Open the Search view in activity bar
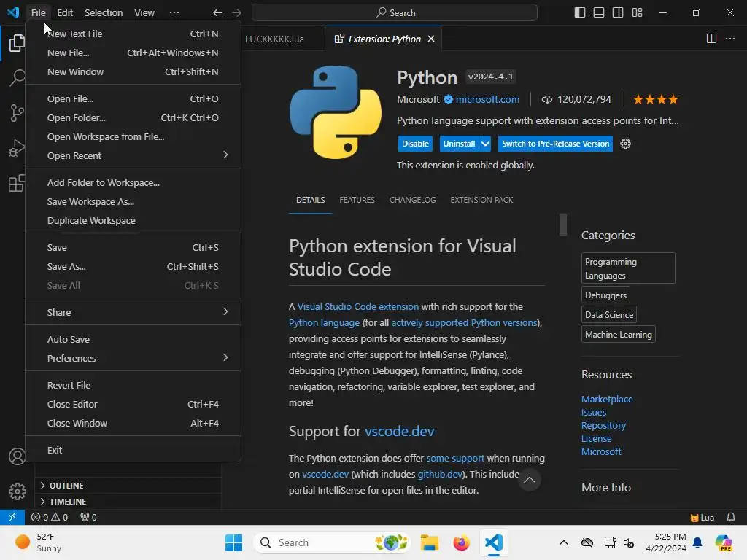Image resolution: width=747 pixels, height=560 pixels. [x=17, y=77]
